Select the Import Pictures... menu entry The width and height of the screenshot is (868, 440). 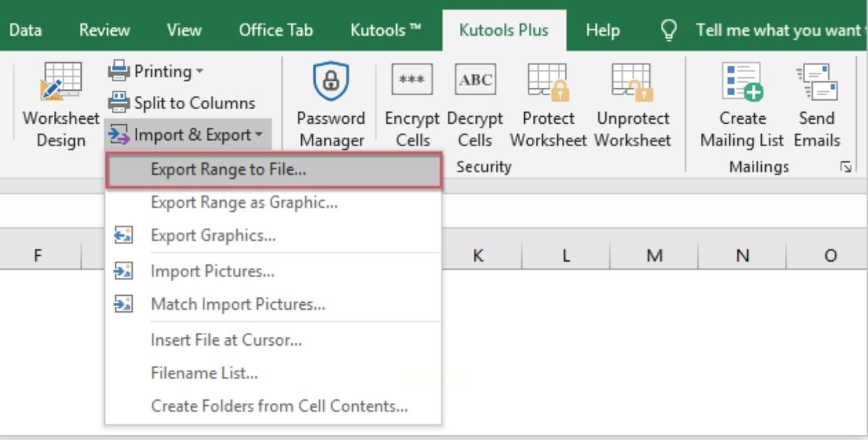click(273, 272)
